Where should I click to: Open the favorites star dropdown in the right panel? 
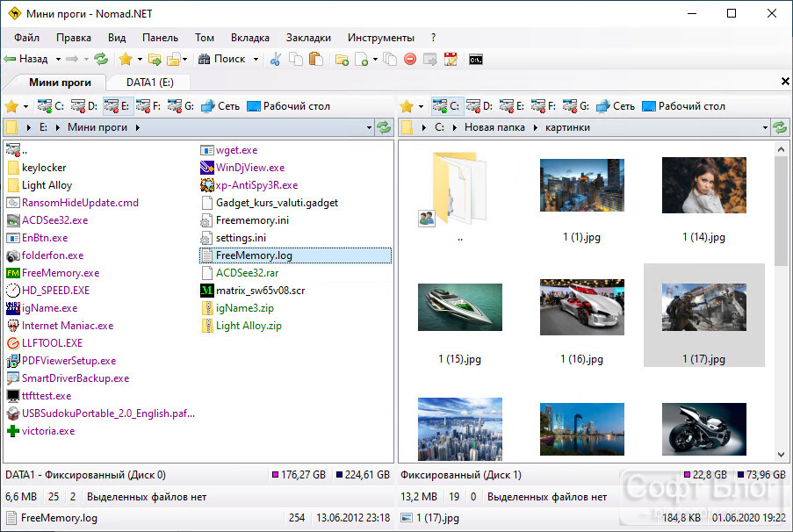click(x=421, y=107)
